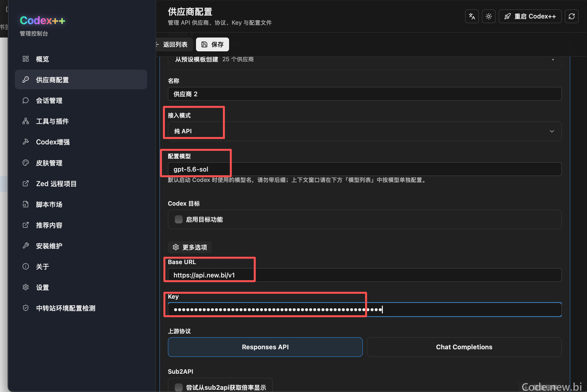The width and height of the screenshot is (587, 392).
Task: Go to 安装维护 page
Action: [x=81, y=246]
